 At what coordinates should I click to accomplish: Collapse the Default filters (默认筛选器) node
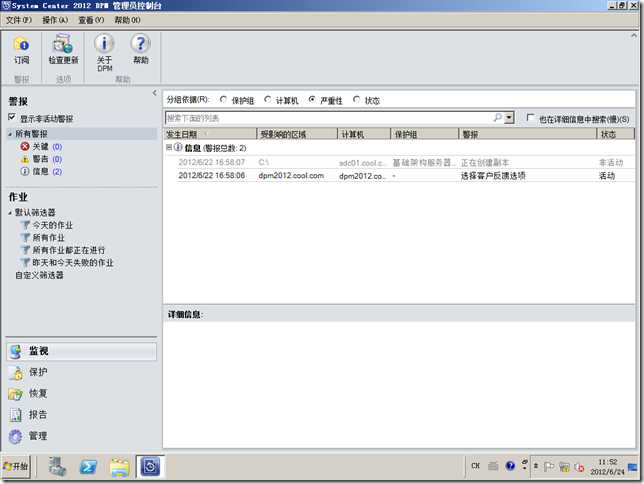tap(10, 213)
